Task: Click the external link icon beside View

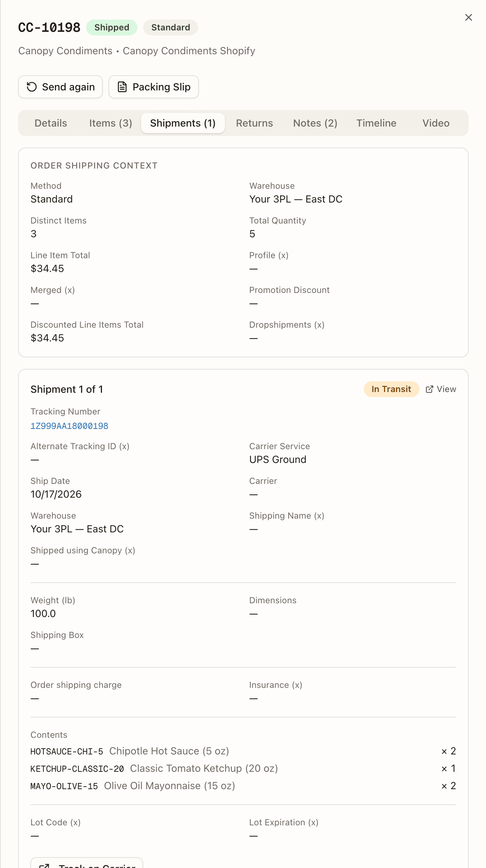Action: click(x=429, y=389)
